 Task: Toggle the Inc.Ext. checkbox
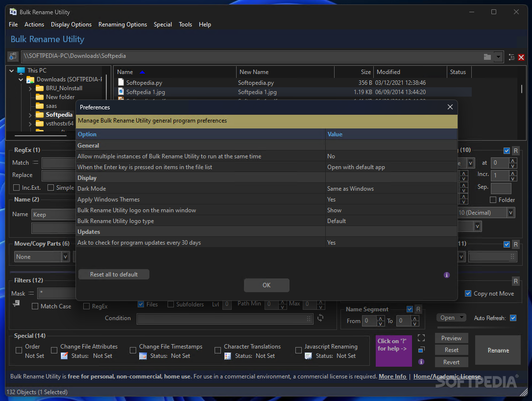[16, 187]
